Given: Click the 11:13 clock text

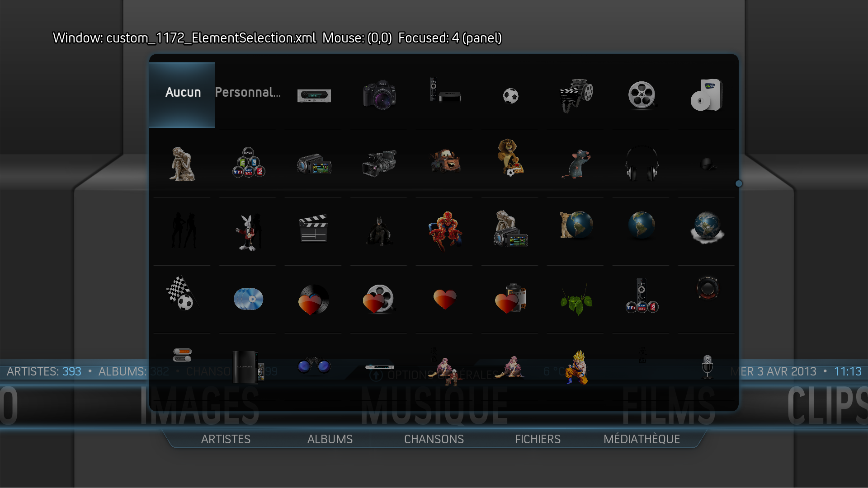Looking at the screenshot, I should tap(848, 371).
